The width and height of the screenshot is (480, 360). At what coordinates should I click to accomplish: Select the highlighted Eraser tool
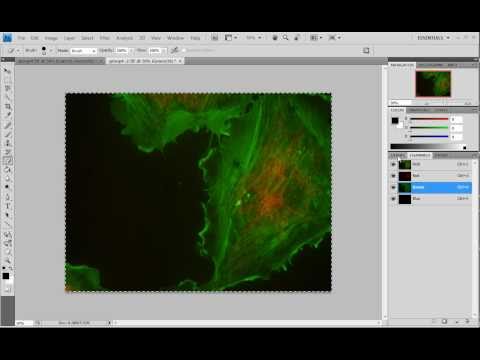[x=7, y=161]
